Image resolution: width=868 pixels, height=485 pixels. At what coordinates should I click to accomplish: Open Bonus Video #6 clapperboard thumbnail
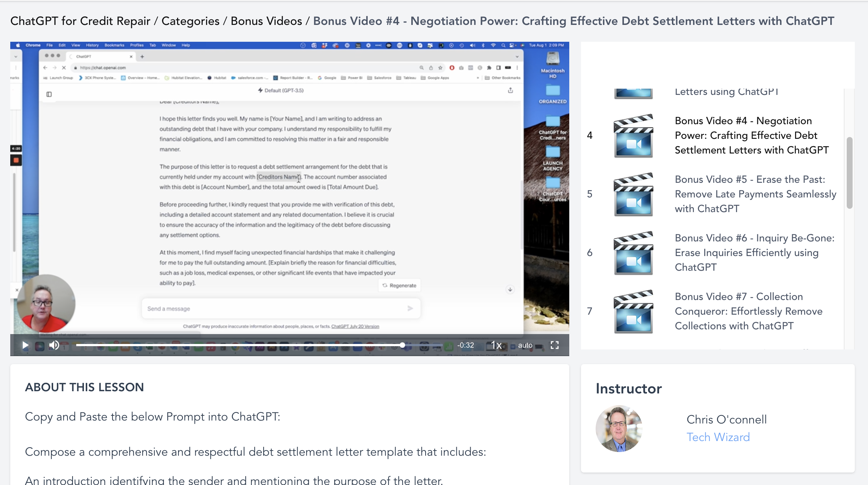click(633, 253)
